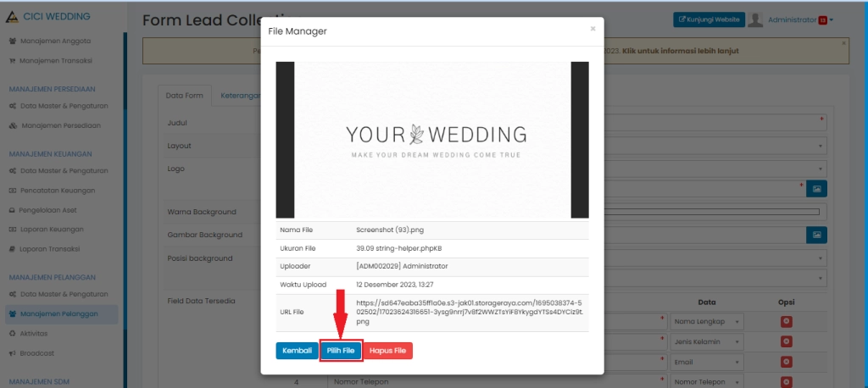Image resolution: width=868 pixels, height=388 pixels.
Task: Dismiss the yellow notification banner
Action: pyautogui.click(x=843, y=42)
